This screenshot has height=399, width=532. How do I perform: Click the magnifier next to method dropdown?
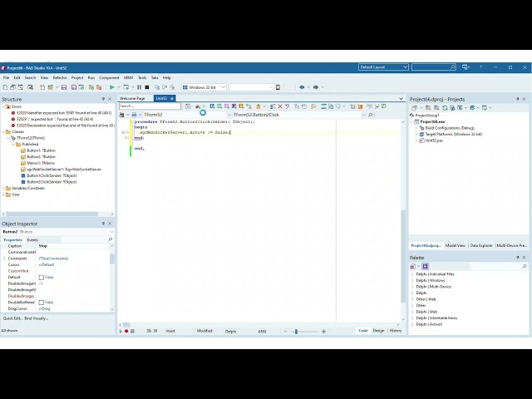click(370, 115)
